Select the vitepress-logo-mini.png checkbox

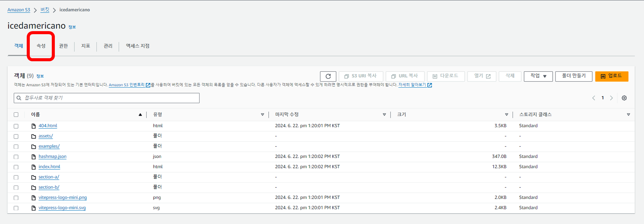(16, 198)
